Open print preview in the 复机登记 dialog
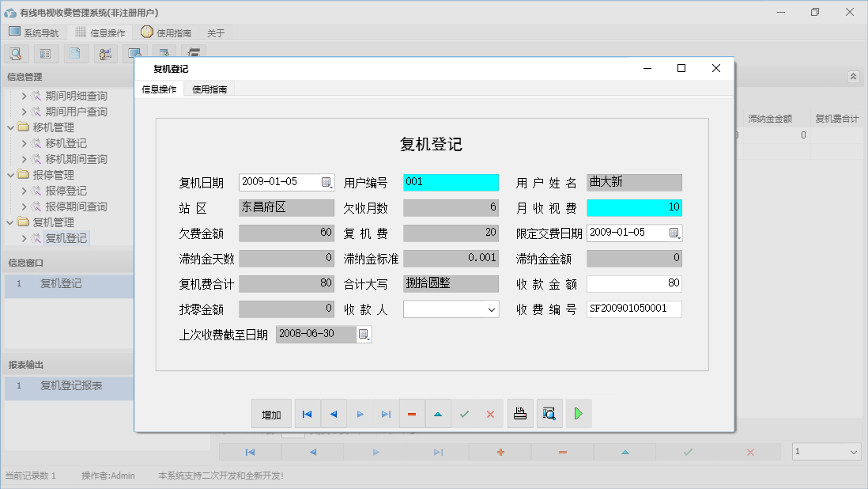Image resolution: width=868 pixels, height=489 pixels. pyautogui.click(x=549, y=413)
